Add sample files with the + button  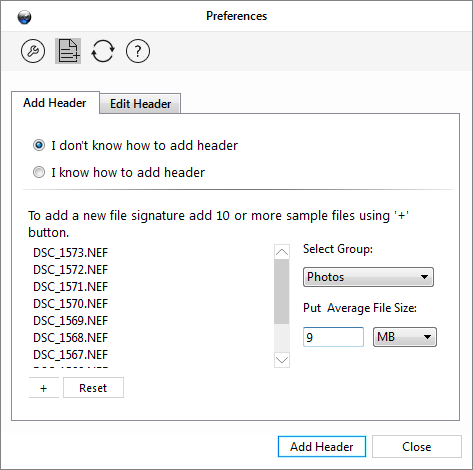click(x=44, y=388)
